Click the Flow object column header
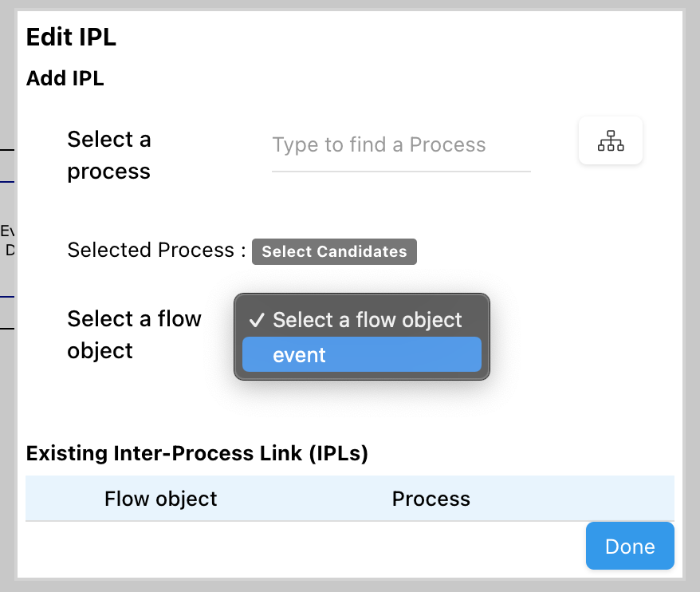This screenshot has width=700, height=592. coord(160,499)
